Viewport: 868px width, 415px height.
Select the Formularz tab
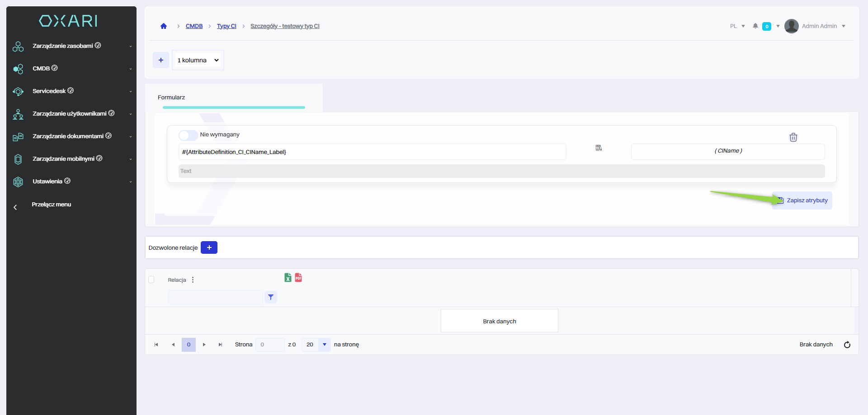[x=171, y=98]
